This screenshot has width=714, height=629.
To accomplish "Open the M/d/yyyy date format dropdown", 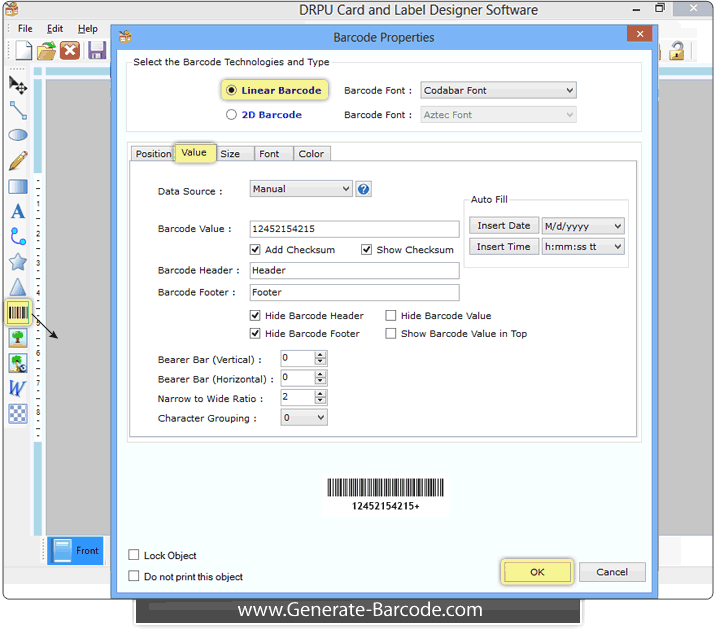I will click(x=583, y=226).
